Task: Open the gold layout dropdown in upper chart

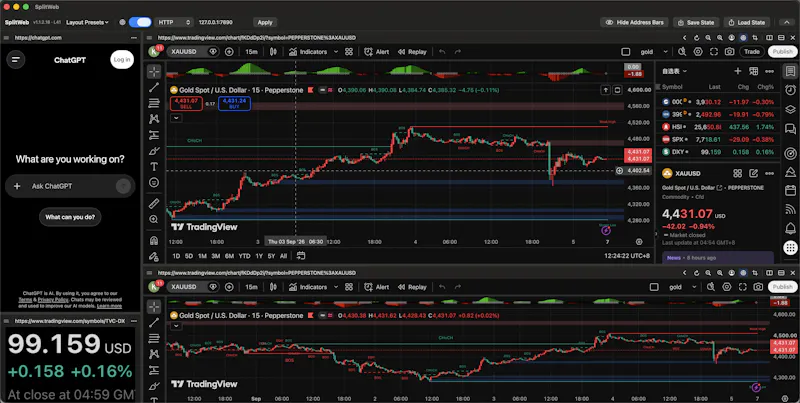Action: (x=655, y=52)
